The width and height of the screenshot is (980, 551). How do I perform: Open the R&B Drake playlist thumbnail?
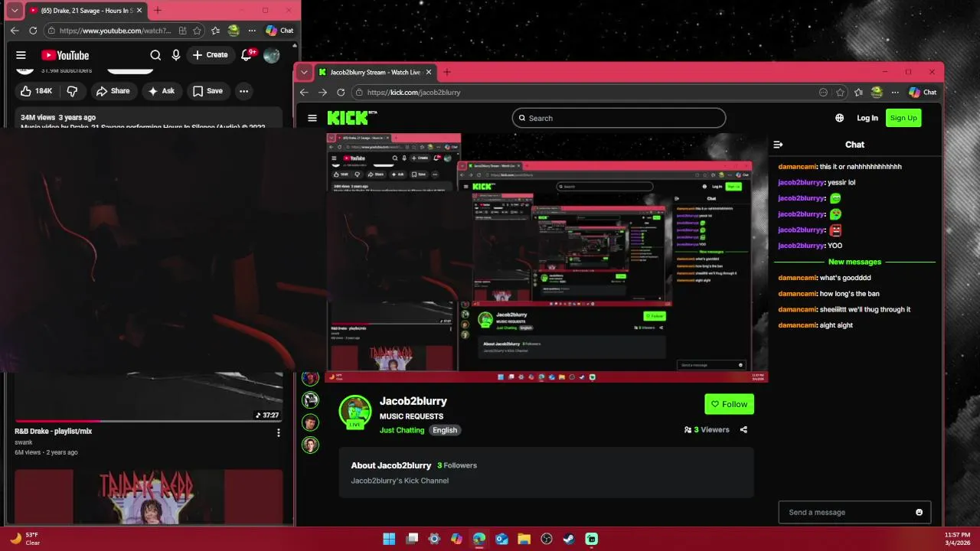coord(149,396)
